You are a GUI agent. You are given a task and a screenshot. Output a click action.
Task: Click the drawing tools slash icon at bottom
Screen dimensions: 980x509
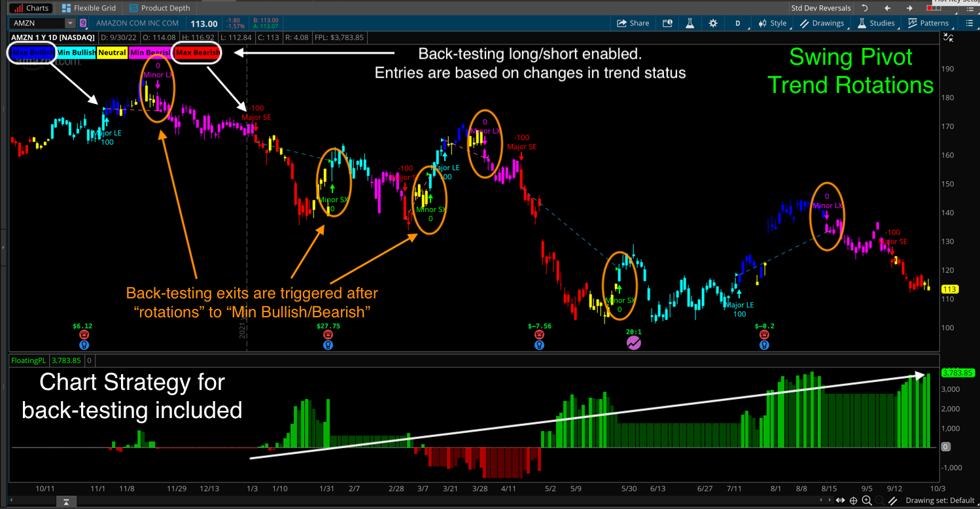pyautogui.click(x=892, y=501)
